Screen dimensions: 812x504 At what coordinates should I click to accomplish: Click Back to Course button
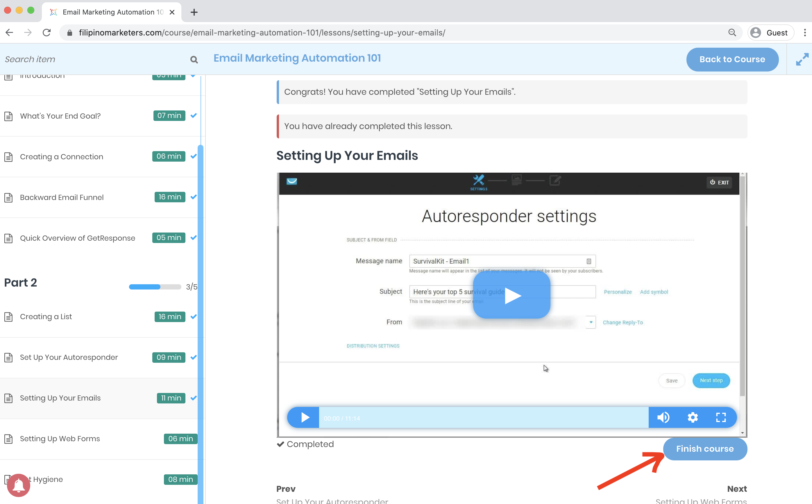(732, 59)
